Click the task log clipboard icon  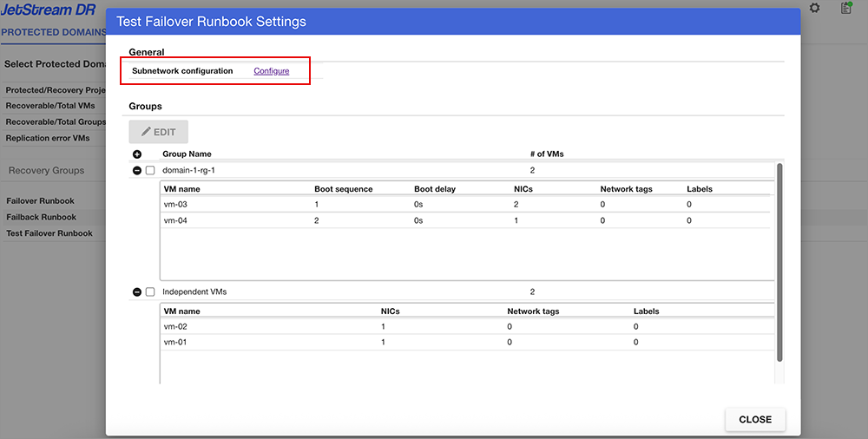(x=846, y=8)
